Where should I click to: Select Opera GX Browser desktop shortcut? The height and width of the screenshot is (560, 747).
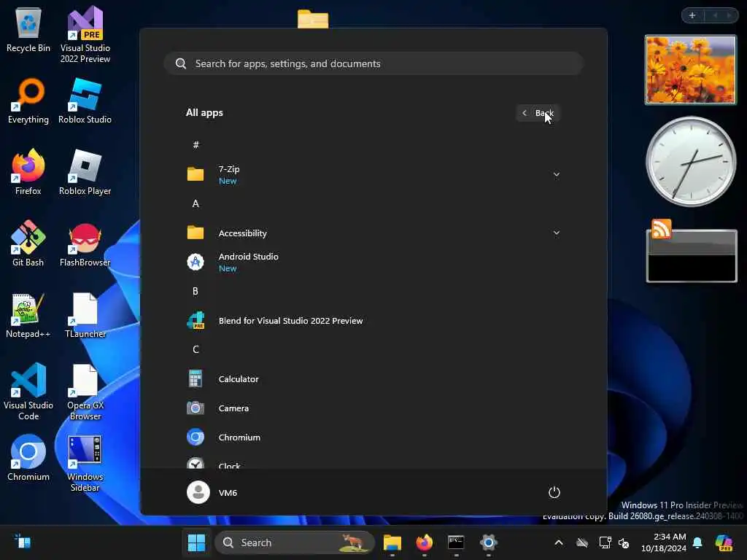[x=85, y=392]
